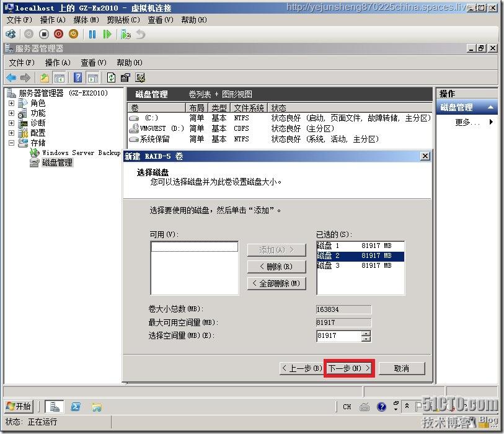Click the 系统保留 volume icon
Viewport: 504px width, 434px height.
pos(134,139)
